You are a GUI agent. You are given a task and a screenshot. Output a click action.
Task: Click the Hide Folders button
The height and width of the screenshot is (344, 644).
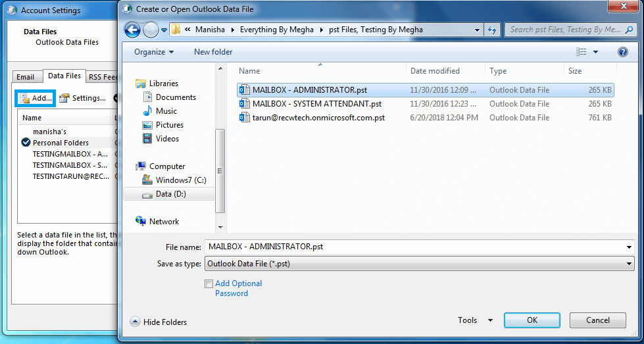pyautogui.click(x=159, y=322)
